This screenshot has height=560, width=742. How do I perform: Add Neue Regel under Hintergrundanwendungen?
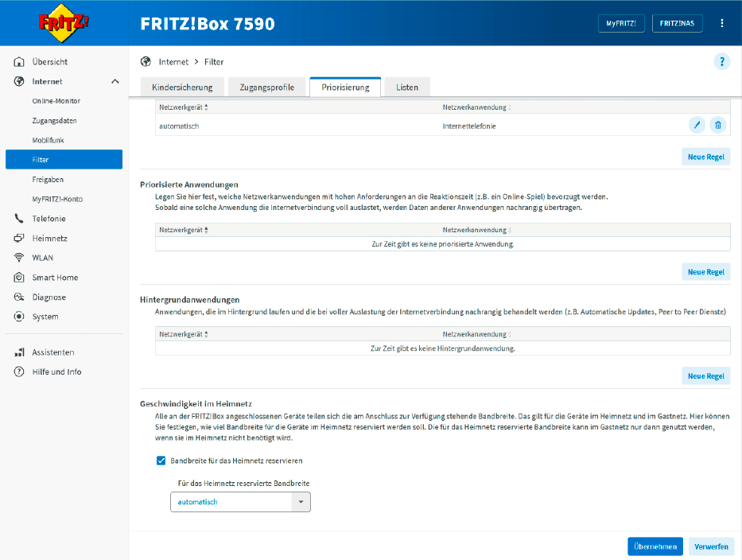pos(706,376)
